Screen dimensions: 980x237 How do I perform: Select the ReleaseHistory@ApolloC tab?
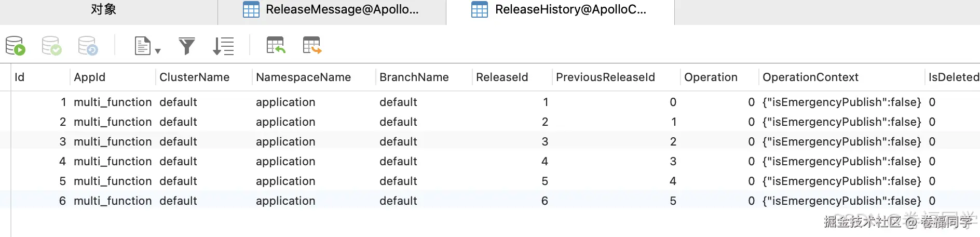[x=560, y=9]
